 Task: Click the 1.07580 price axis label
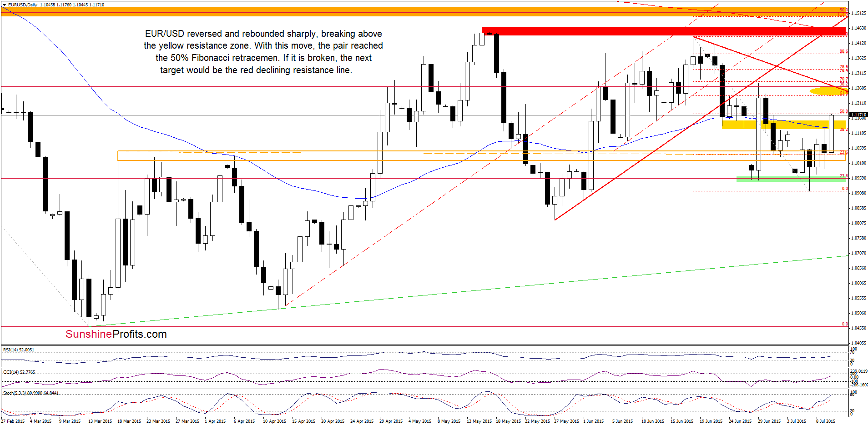click(x=858, y=238)
